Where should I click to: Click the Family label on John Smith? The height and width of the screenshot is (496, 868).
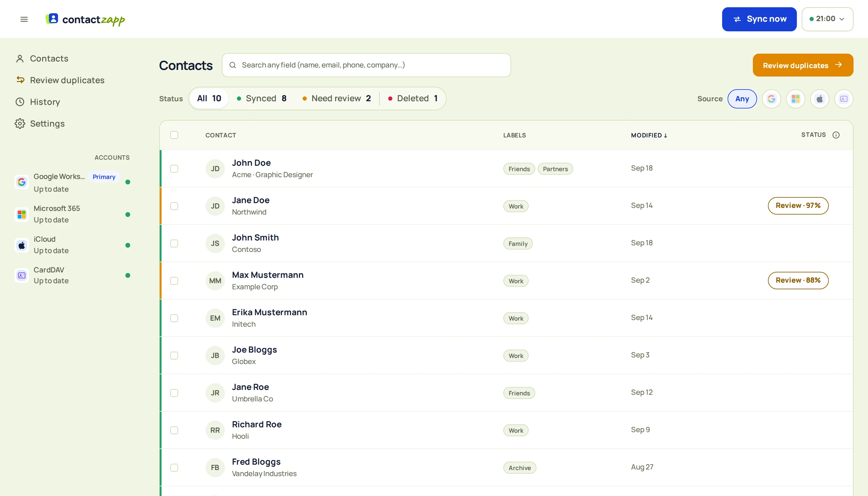click(518, 243)
